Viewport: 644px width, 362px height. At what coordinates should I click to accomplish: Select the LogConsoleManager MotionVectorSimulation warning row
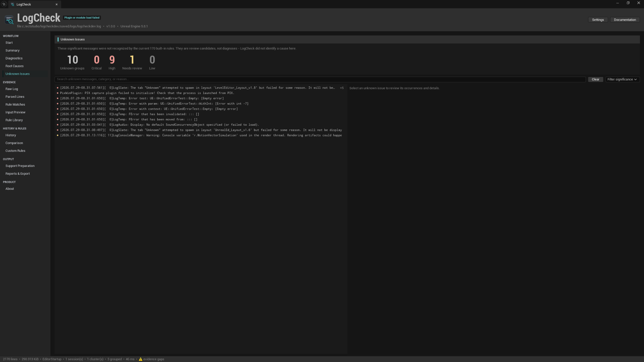pos(201,135)
